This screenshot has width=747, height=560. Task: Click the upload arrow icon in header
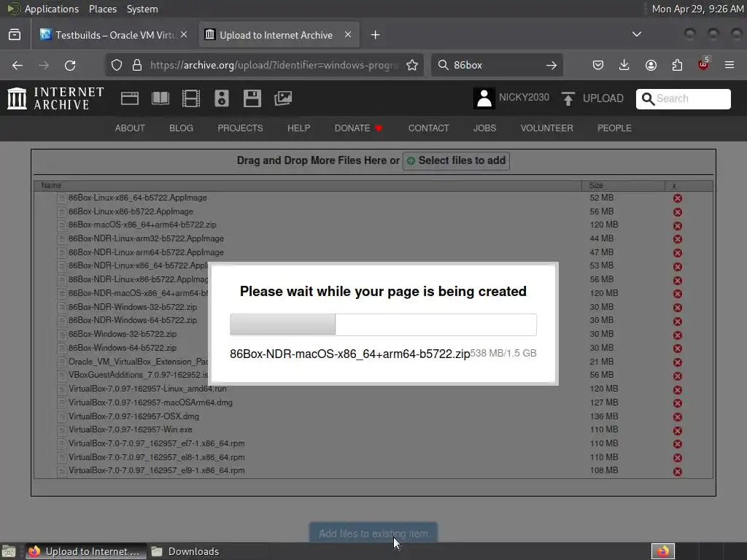568,98
